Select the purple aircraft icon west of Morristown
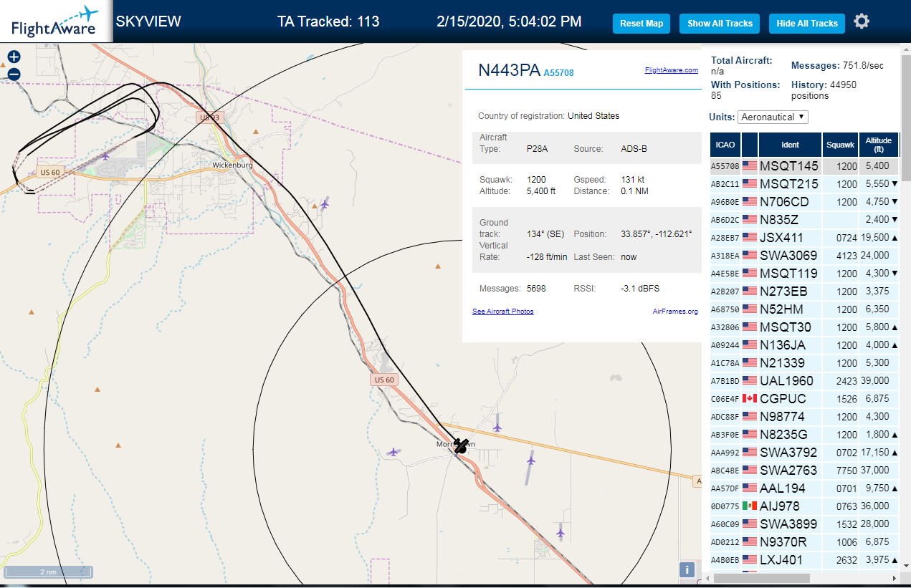 point(393,452)
